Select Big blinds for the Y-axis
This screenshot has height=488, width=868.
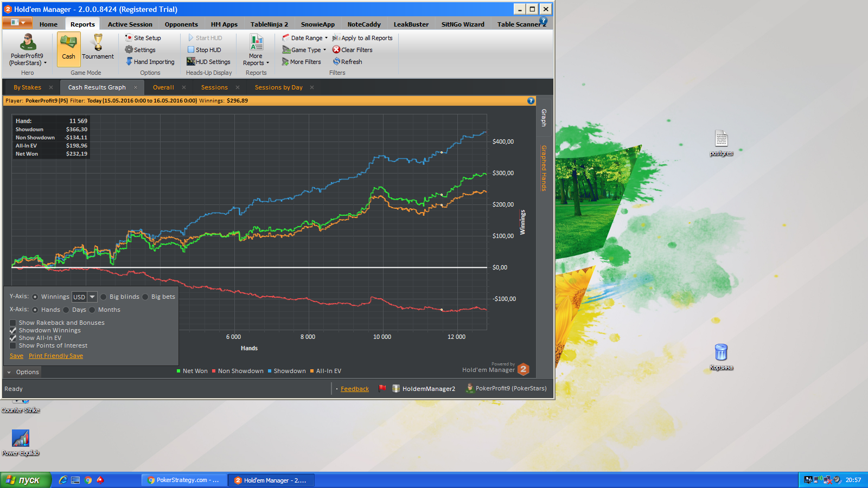104,297
